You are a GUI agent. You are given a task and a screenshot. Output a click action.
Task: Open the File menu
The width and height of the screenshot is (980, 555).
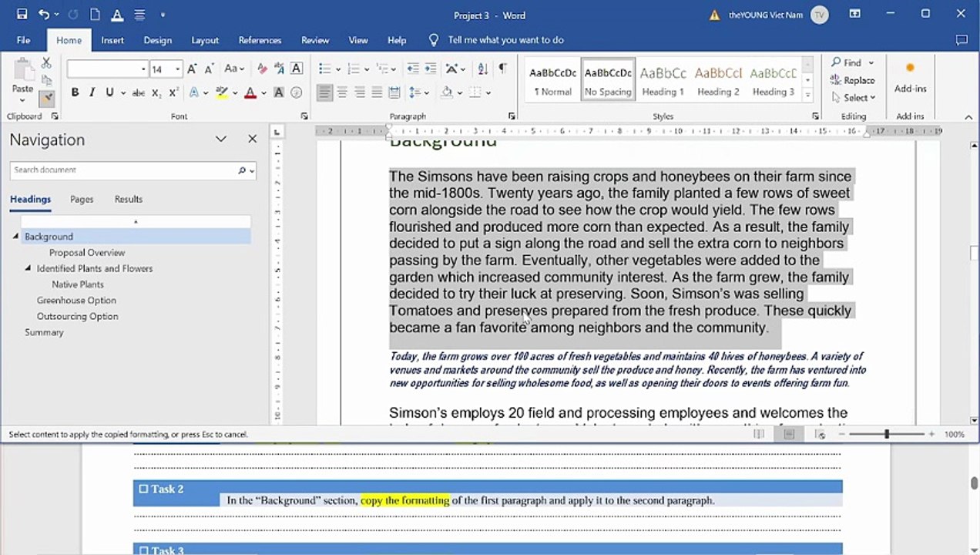pos(23,40)
